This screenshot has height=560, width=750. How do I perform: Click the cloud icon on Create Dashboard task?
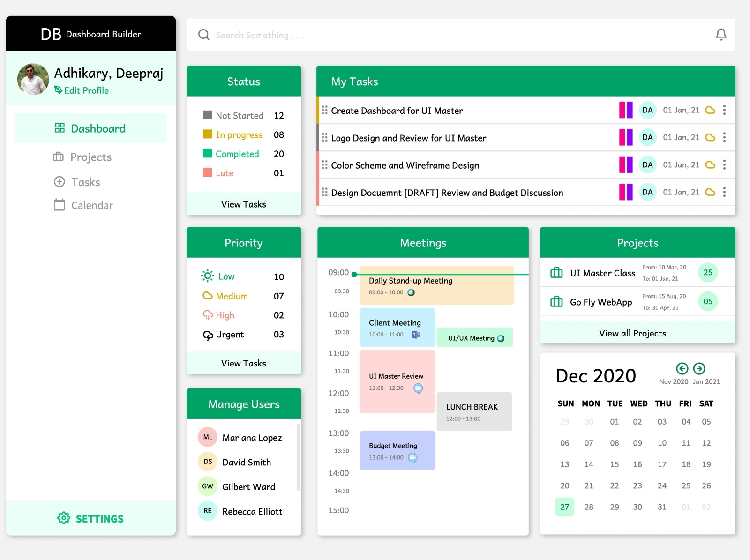(x=711, y=110)
